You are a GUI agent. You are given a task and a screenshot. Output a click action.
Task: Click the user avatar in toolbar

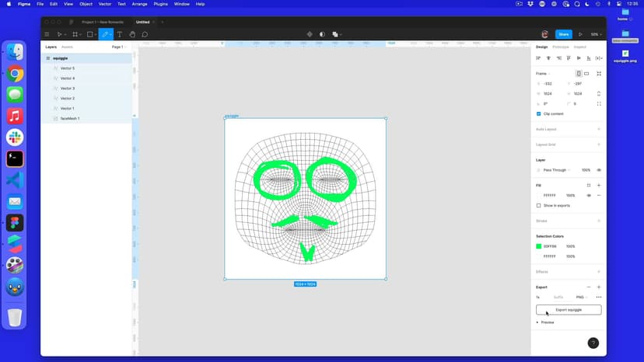(x=545, y=34)
